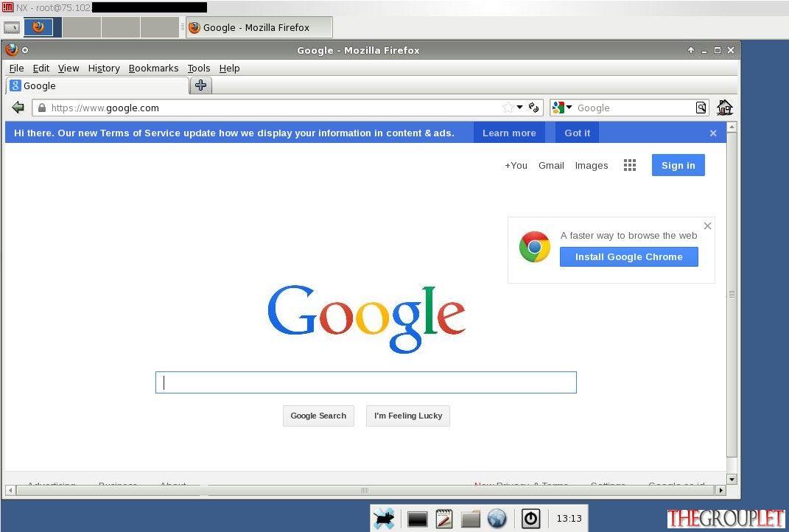
Task: Bookmark page using the star icon
Action: [x=508, y=107]
